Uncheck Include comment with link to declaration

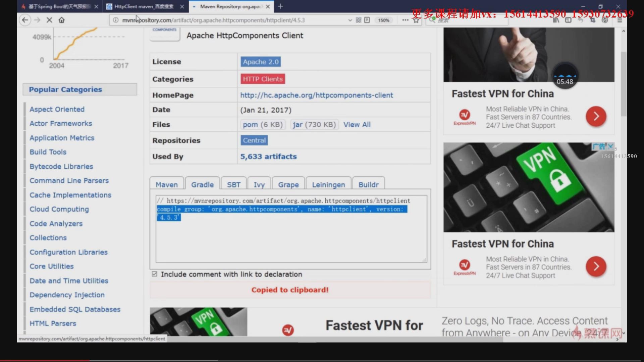point(154,274)
